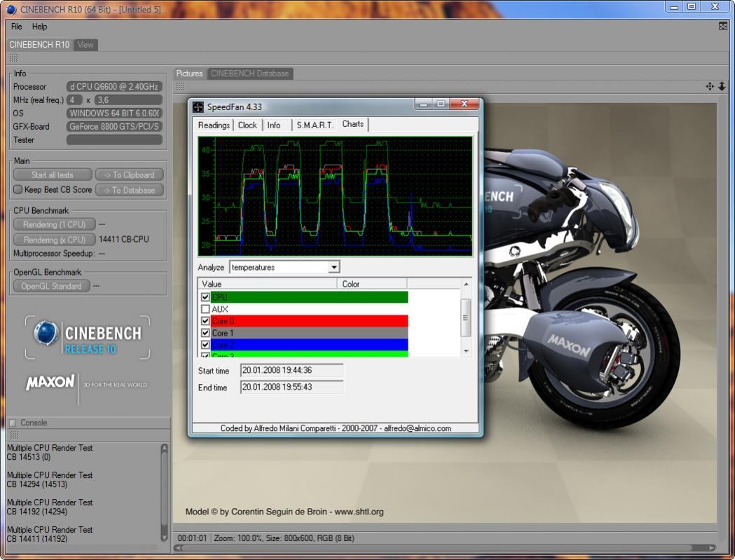Select the Charts tab in SpeedFan

(353, 124)
